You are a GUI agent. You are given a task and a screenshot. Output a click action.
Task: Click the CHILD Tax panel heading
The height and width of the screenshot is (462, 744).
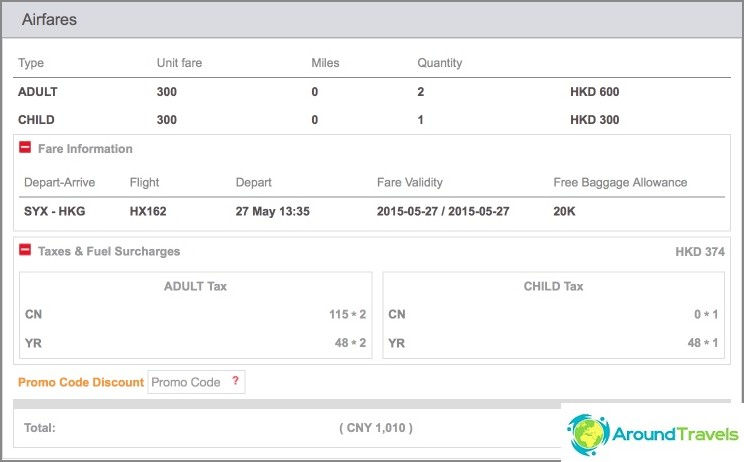pyautogui.click(x=553, y=286)
